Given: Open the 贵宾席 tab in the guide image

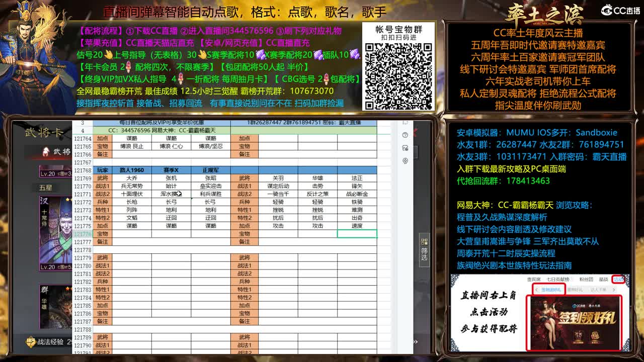Looking at the screenshot, I should coord(534,279).
